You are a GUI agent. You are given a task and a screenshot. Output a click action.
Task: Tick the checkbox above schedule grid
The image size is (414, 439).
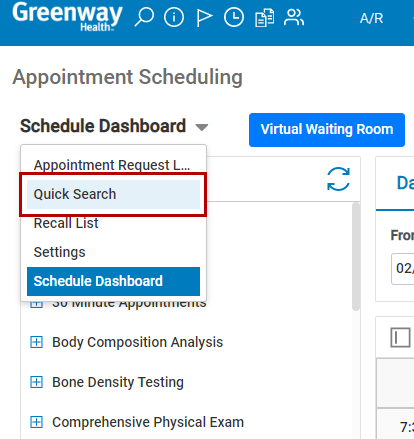pos(400,337)
